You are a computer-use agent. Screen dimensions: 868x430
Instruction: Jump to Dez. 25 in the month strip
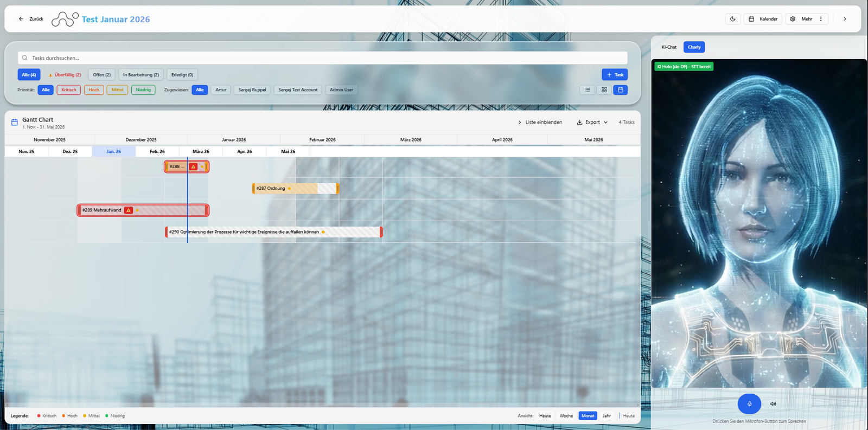[x=70, y=151]
